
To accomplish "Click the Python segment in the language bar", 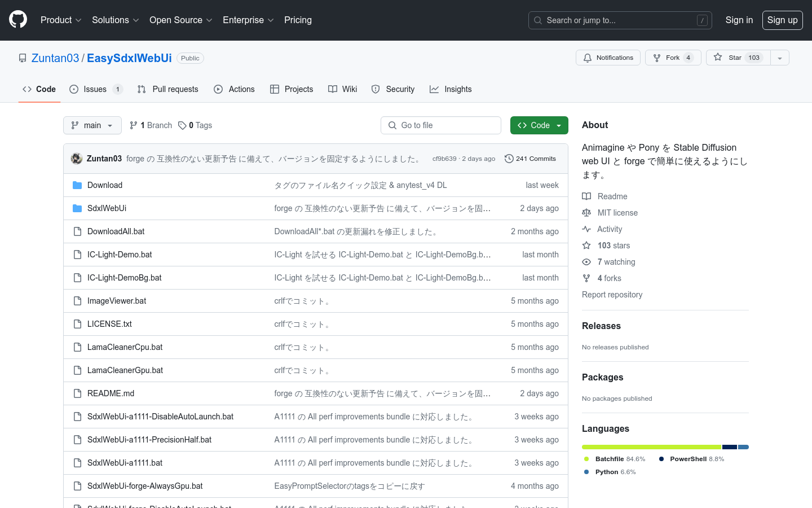I will click(743, 447).
